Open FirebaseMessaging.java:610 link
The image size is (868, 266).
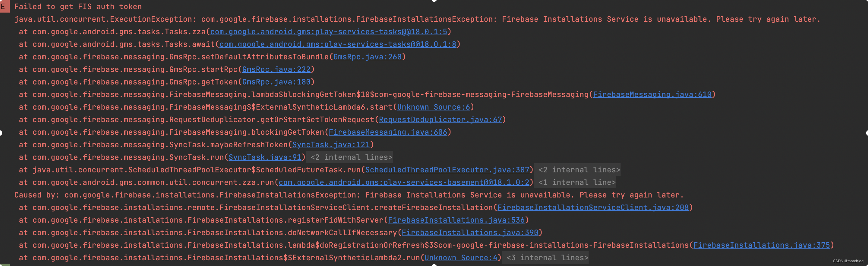coord(652,94)
